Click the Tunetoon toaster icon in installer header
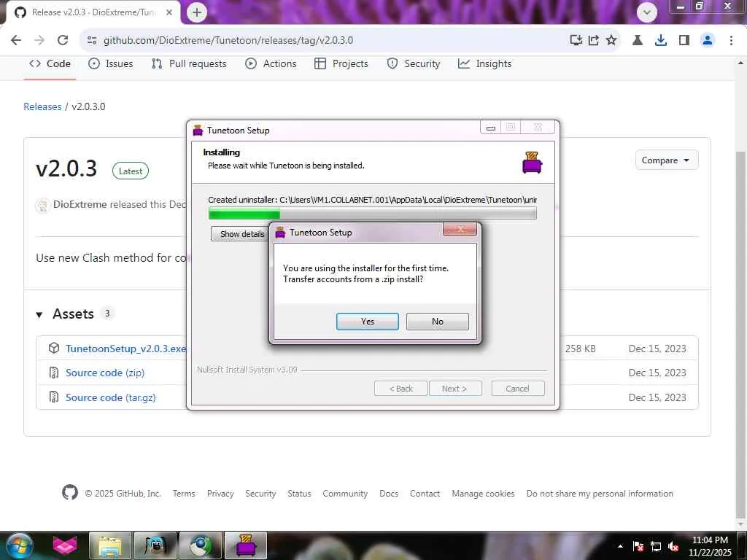 (x=532, y=163)
